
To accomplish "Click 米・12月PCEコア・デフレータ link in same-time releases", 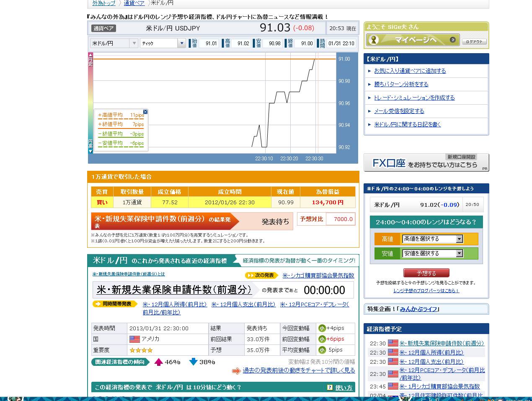I will 314,304.
